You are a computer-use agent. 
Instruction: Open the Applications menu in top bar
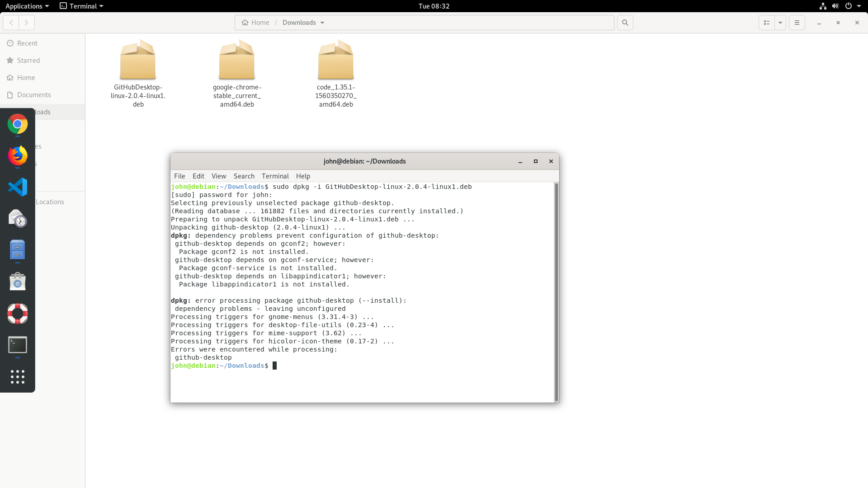tap(27, 6)
